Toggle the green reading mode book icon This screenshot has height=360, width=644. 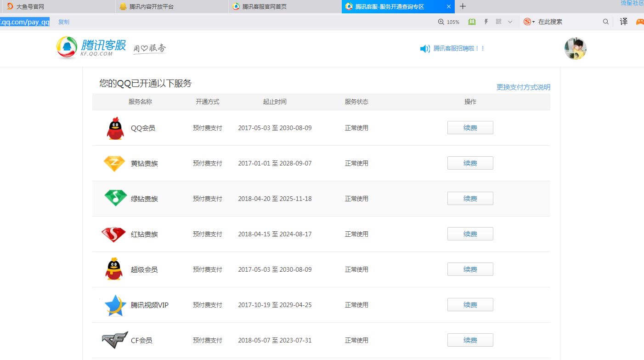(472, 22)
